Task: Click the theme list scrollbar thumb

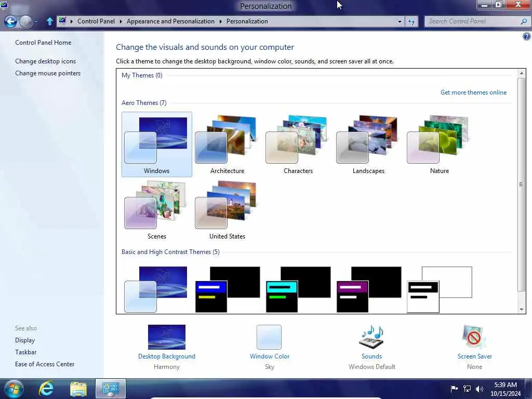Action: [x=522, y=184]
